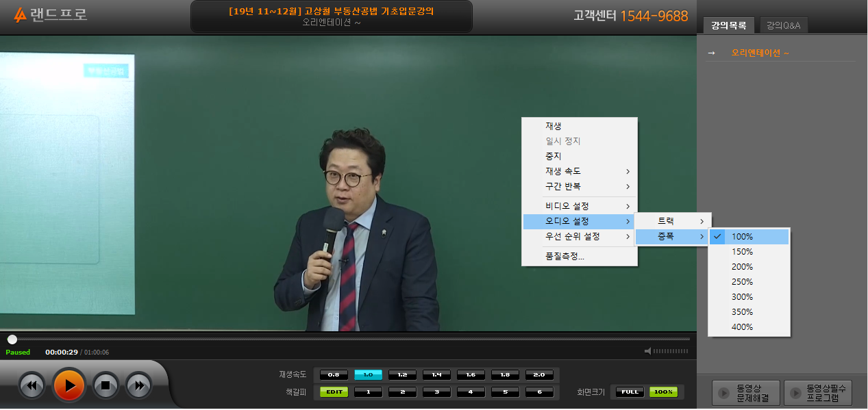This screenshot has width=868, height=410.
Task: Click the stop playback button
Action: tap(106, 385)
